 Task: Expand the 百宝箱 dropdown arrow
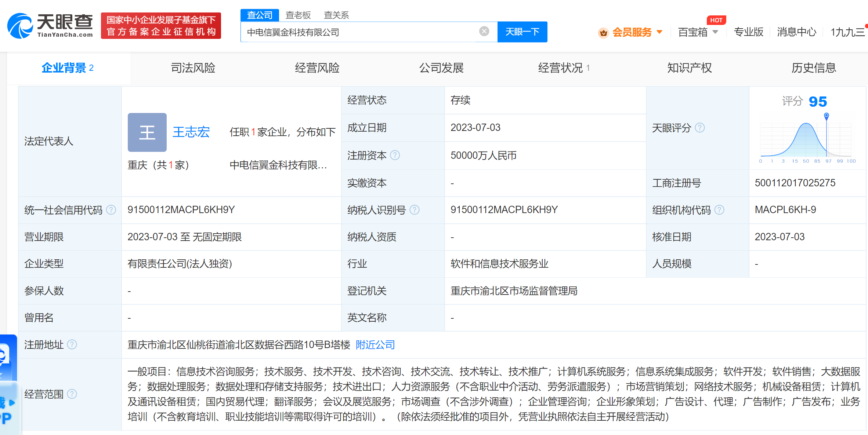point(715,32)
